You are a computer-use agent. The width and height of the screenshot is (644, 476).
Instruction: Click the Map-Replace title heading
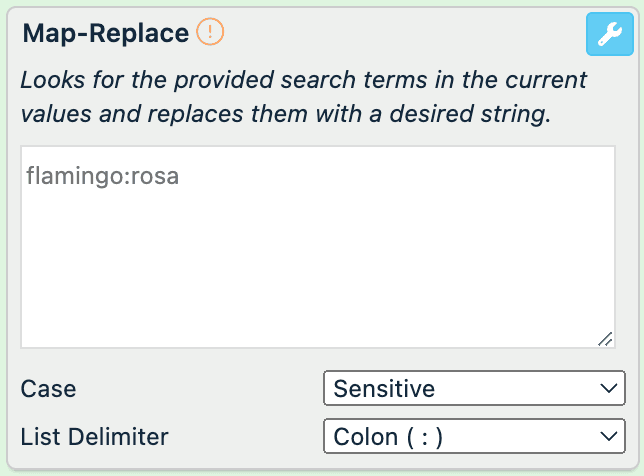(x=105, y=33)
